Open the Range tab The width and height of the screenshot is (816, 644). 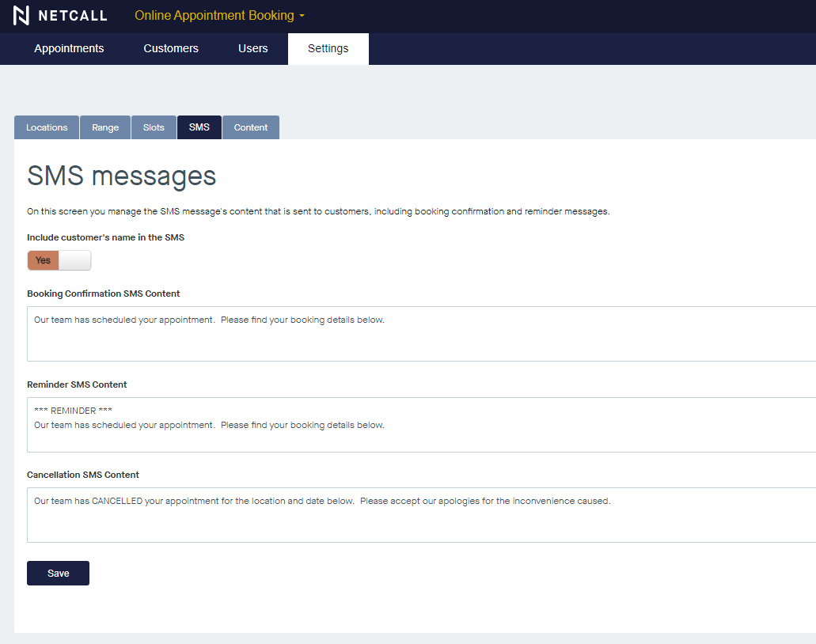[x=105, y=127]
